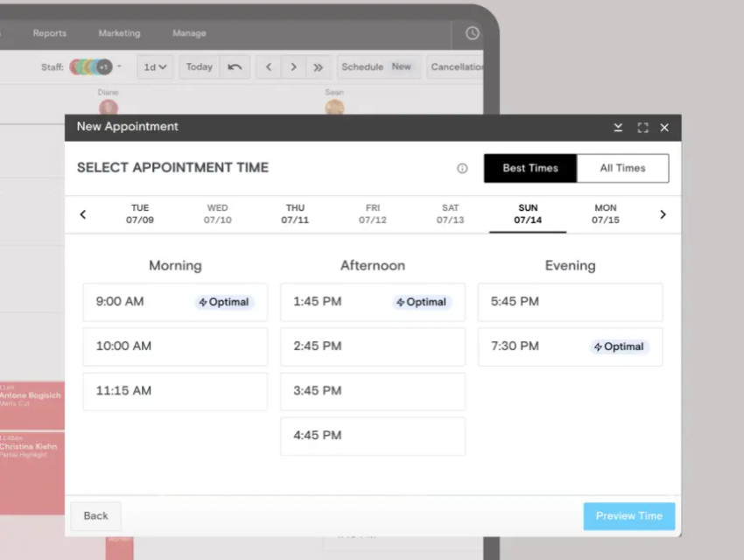
Task: Collapse the New Appointment dialog
Action: (618, 128)
